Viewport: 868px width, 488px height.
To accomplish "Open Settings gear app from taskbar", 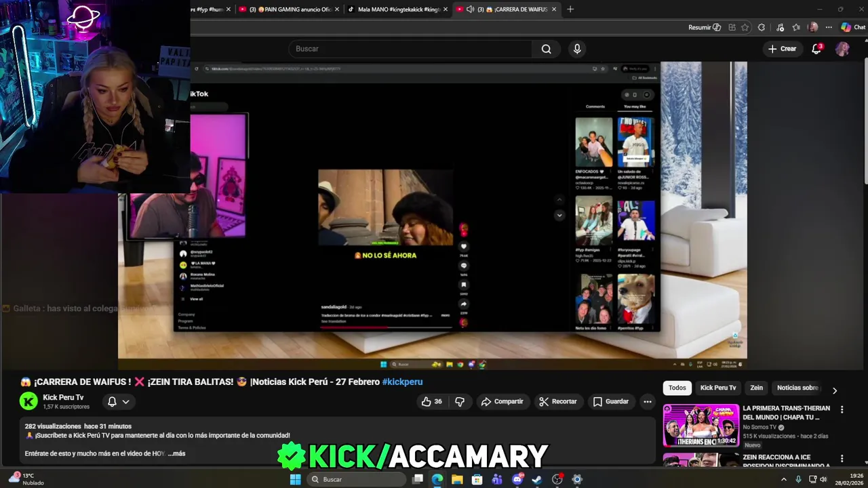I will click(x=577, y=479).
